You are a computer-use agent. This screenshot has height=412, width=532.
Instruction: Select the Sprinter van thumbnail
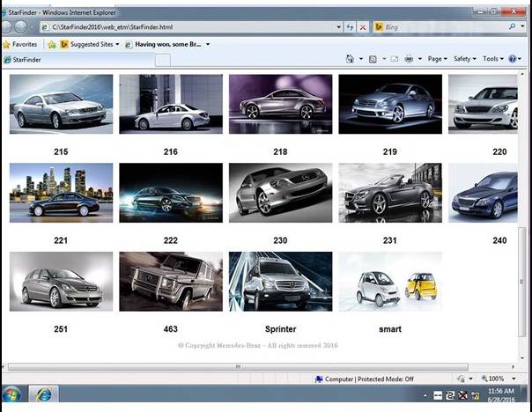[x=280, y=281]
